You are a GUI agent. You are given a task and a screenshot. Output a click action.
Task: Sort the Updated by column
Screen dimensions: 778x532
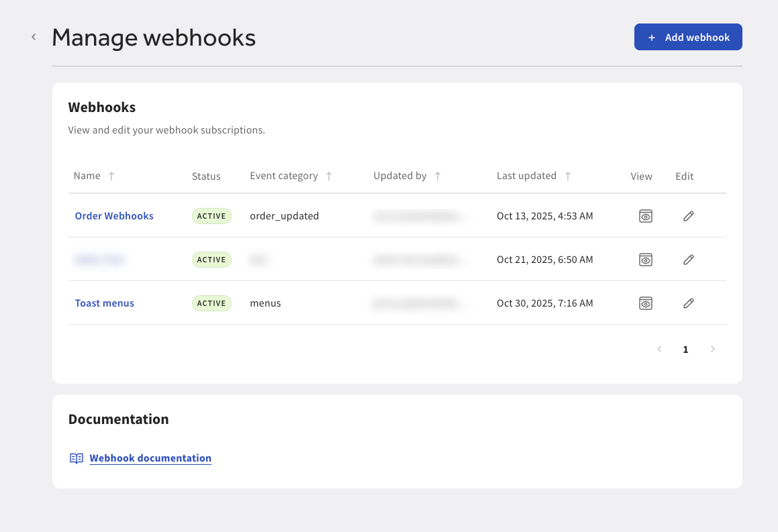click(x=438, y=176)
